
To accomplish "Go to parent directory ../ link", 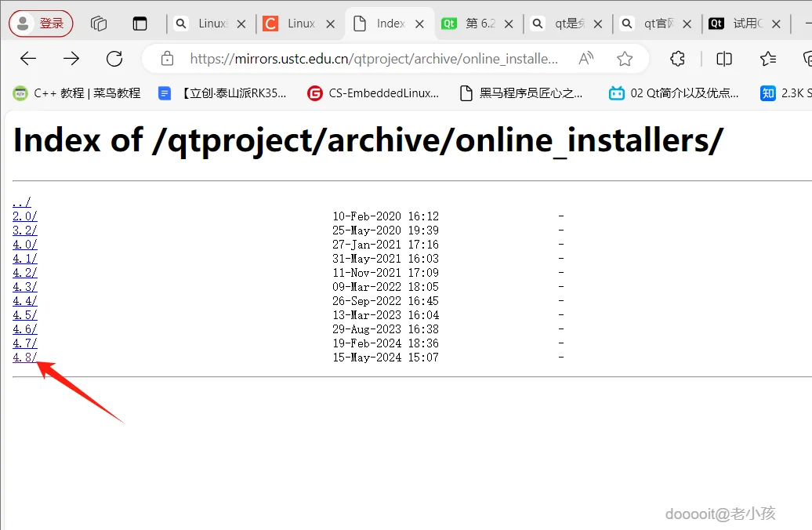I will 22,201.
